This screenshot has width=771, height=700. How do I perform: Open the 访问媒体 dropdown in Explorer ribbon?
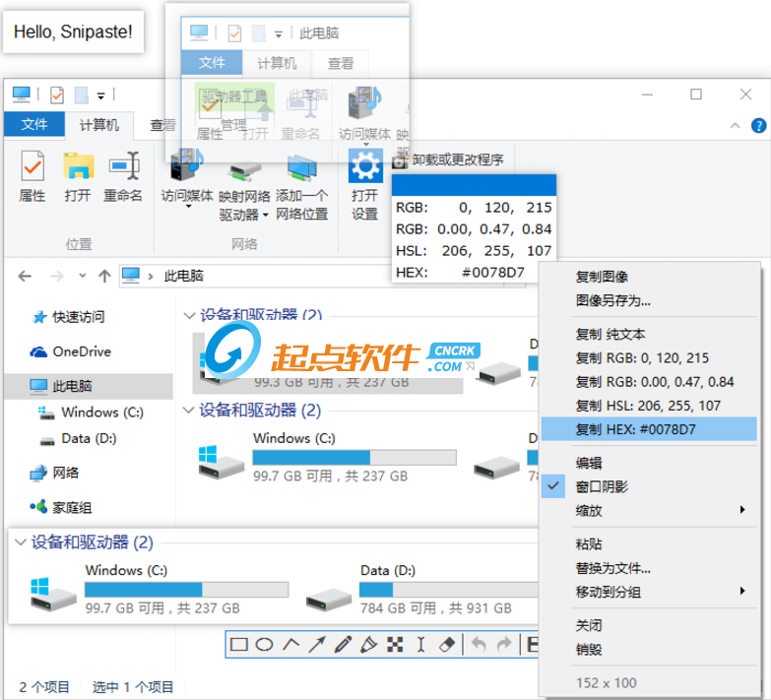[188, 207]
